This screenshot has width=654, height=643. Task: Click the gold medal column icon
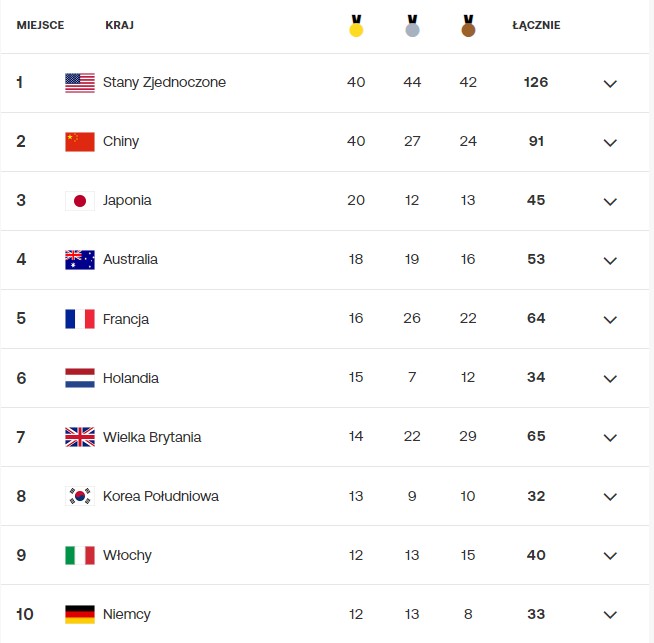[x=356, y=26]
